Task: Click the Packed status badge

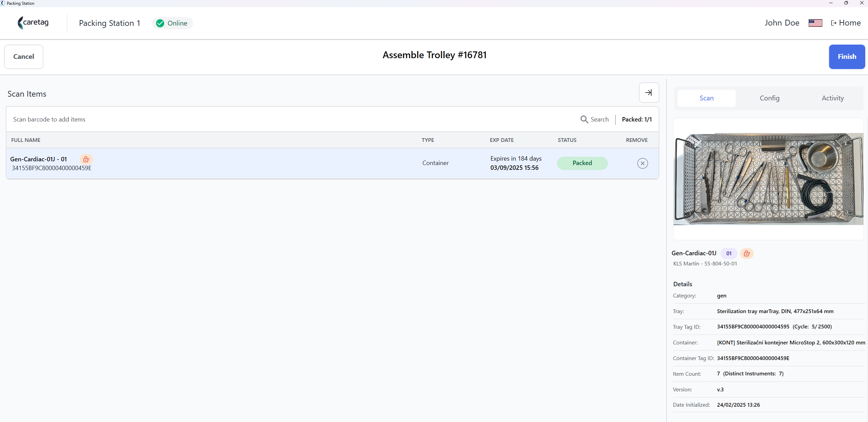Action: (x=582, y=163)
